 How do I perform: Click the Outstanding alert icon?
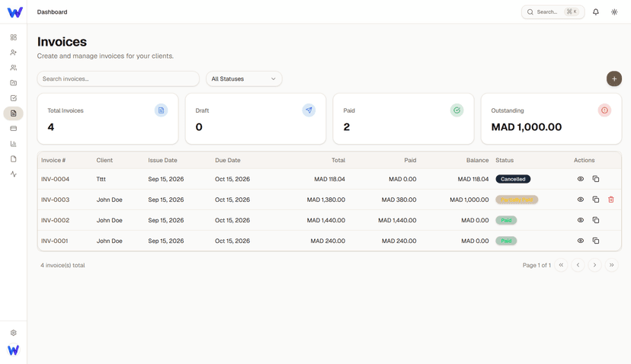(604, 110)
